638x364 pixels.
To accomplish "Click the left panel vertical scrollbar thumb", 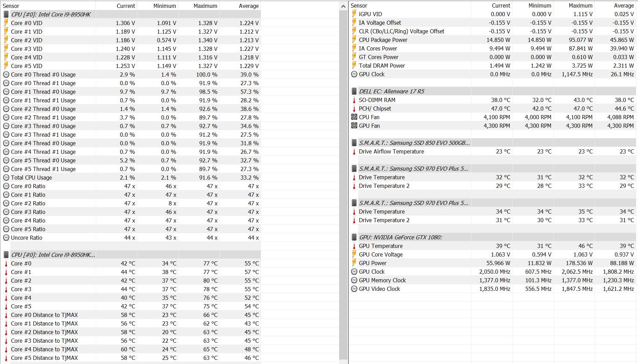I will (x=343, y=185).
